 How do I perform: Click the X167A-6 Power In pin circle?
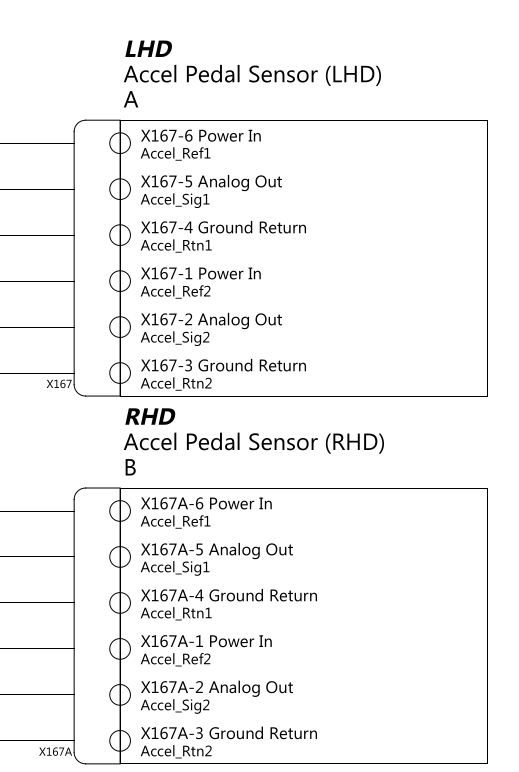pyautogui.click(x=120, y=511)
